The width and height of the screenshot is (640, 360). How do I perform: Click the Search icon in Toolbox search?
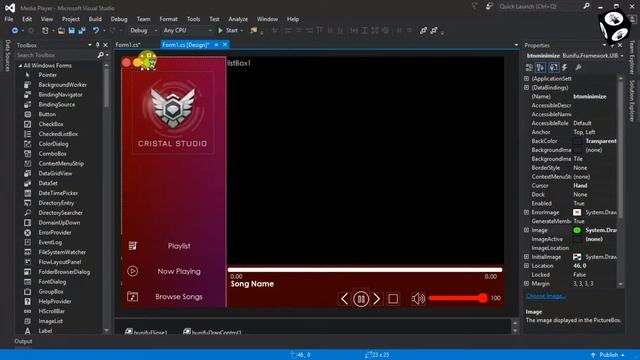pyautogui.click(x=100, y=55)
